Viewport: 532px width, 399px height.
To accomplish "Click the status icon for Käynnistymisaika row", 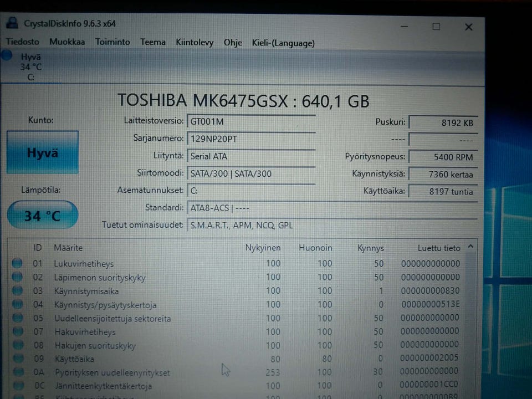I will click(x=17, y=290).
